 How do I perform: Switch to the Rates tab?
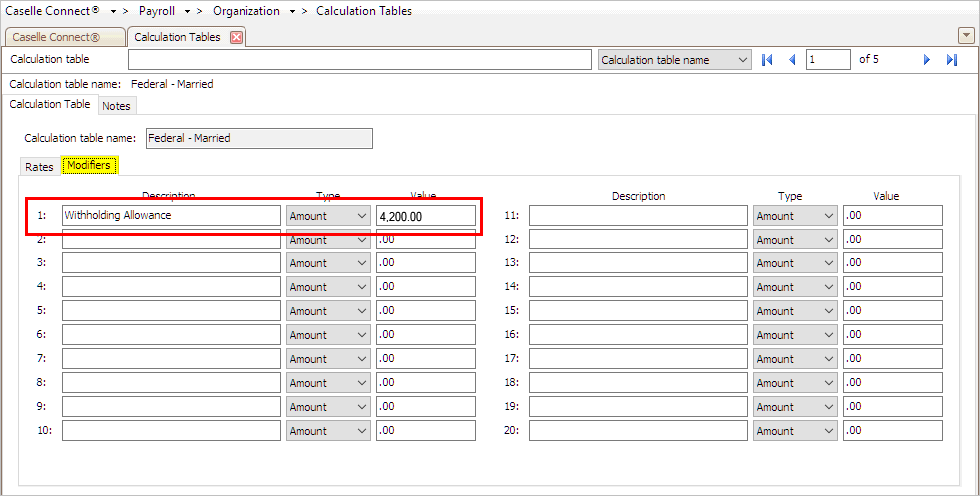click(x=39, y=166)
